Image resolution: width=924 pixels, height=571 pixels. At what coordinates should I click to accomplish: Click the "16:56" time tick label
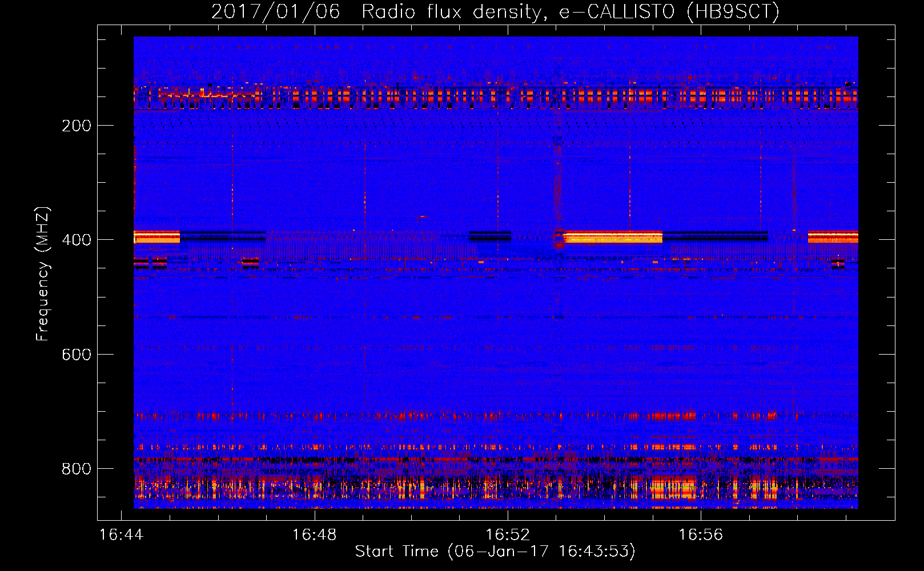point(700,534)
